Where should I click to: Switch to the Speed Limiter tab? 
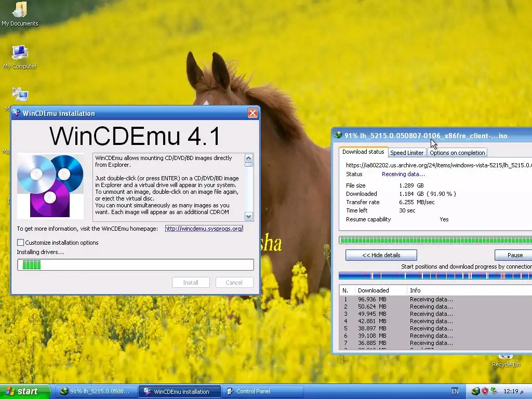click(x=407, y=153)
